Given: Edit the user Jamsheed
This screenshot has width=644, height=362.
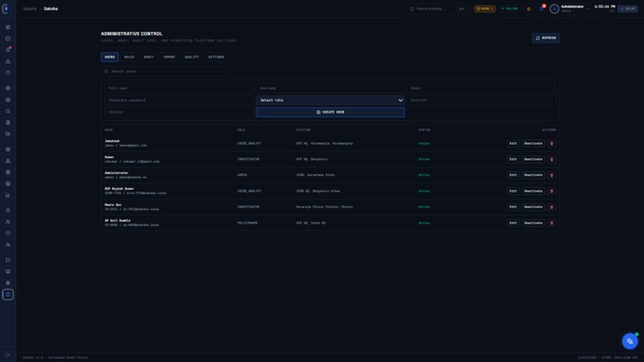Looking at the screenshot, I should [x=513, y=143].
